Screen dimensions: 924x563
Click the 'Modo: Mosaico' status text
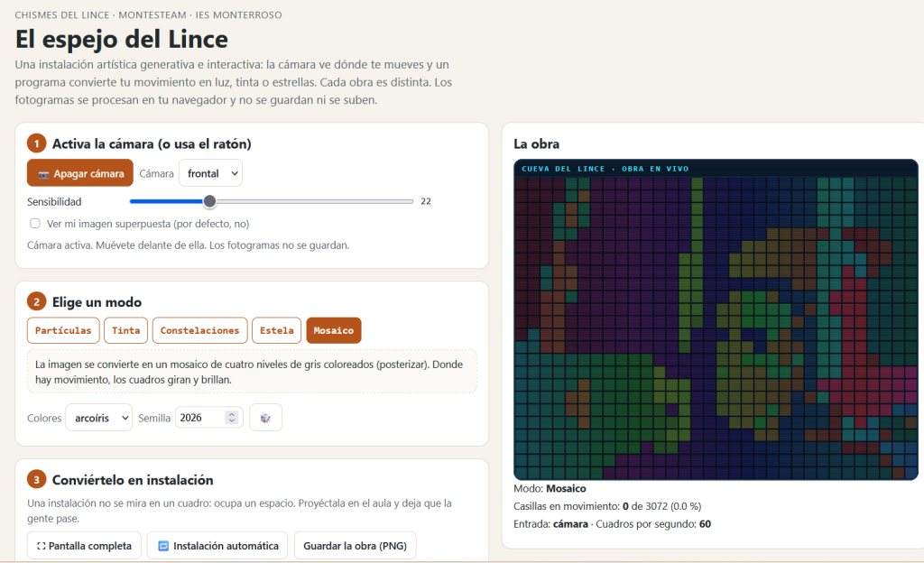click(x=550, y=488)
